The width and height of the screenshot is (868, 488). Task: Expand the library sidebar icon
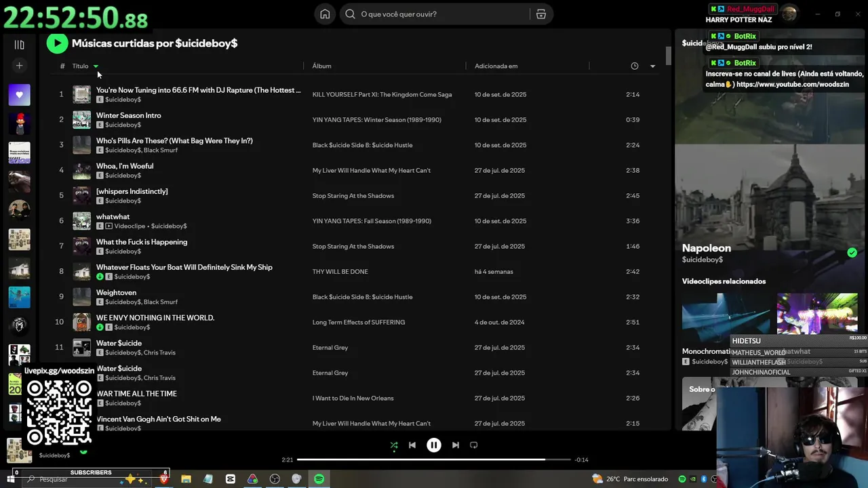tap(19, 45)
